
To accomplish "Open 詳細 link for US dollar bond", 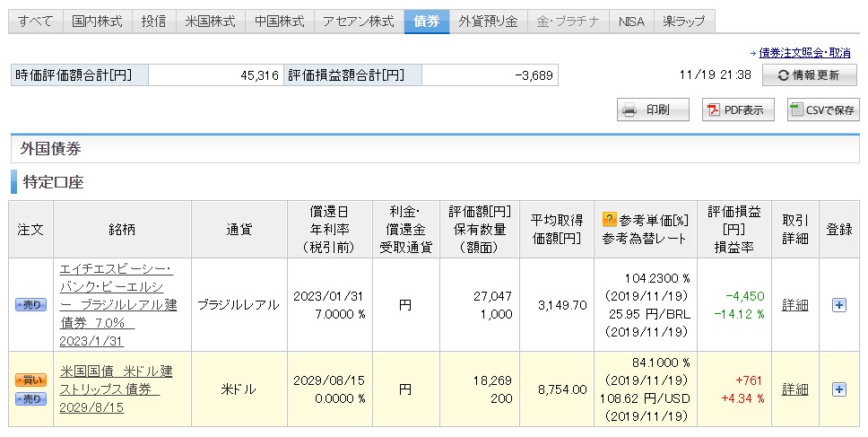I will point(795,390).
